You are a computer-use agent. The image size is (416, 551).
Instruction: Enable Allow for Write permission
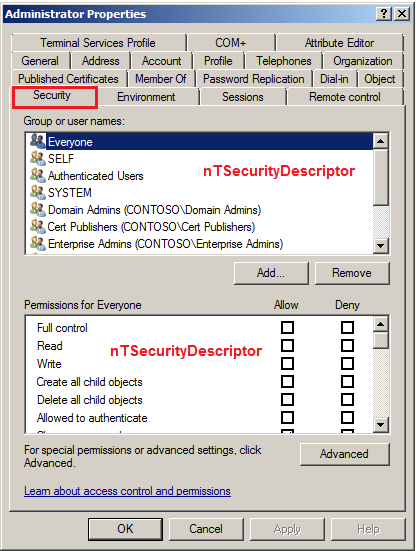pyautogui.click(x=287, y=363)
